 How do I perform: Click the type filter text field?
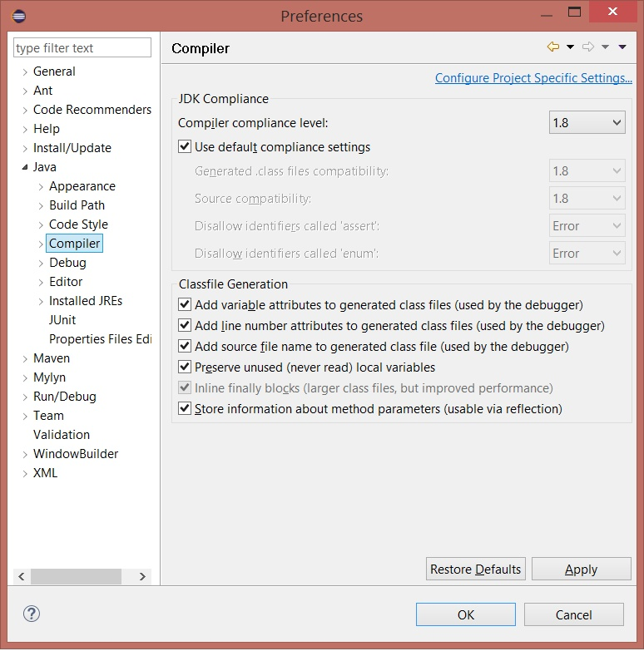point(82,47)
